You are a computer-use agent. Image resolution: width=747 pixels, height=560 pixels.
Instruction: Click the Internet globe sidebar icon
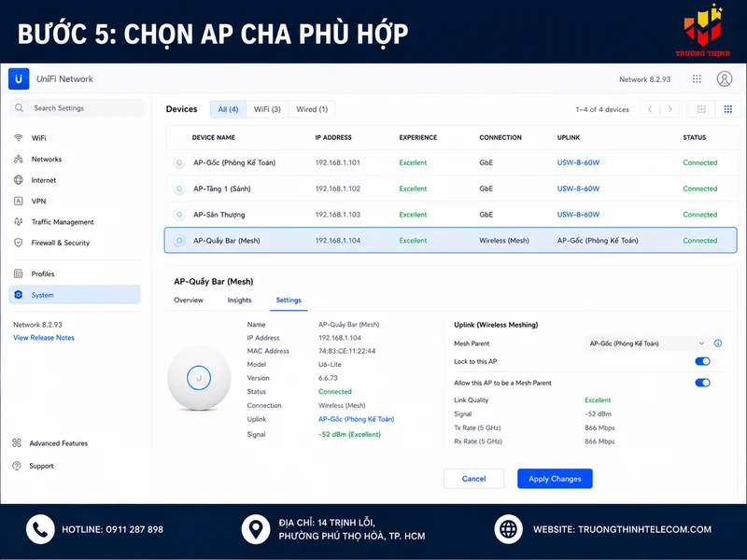(x=18, y=180)
